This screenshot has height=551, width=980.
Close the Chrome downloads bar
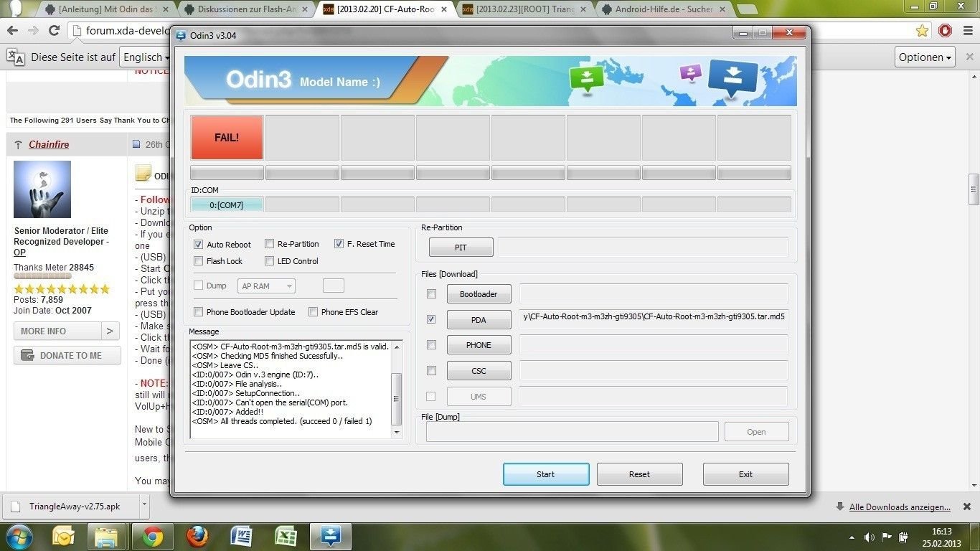(966, 507)
